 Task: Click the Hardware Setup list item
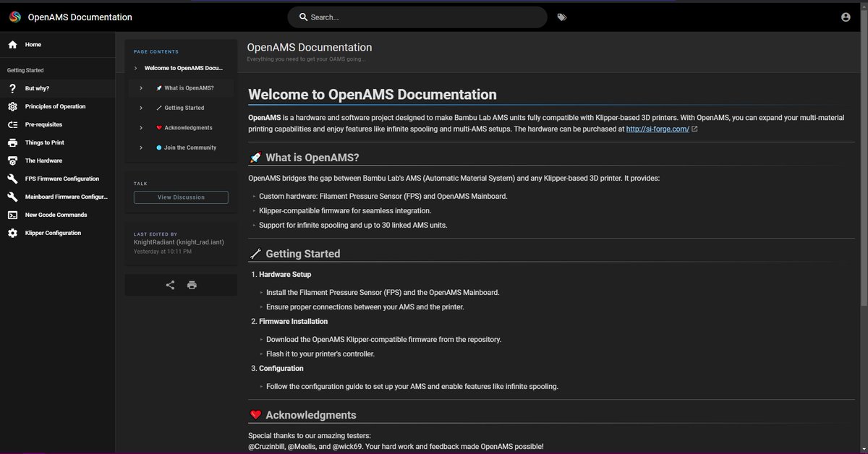pos(285,275)
